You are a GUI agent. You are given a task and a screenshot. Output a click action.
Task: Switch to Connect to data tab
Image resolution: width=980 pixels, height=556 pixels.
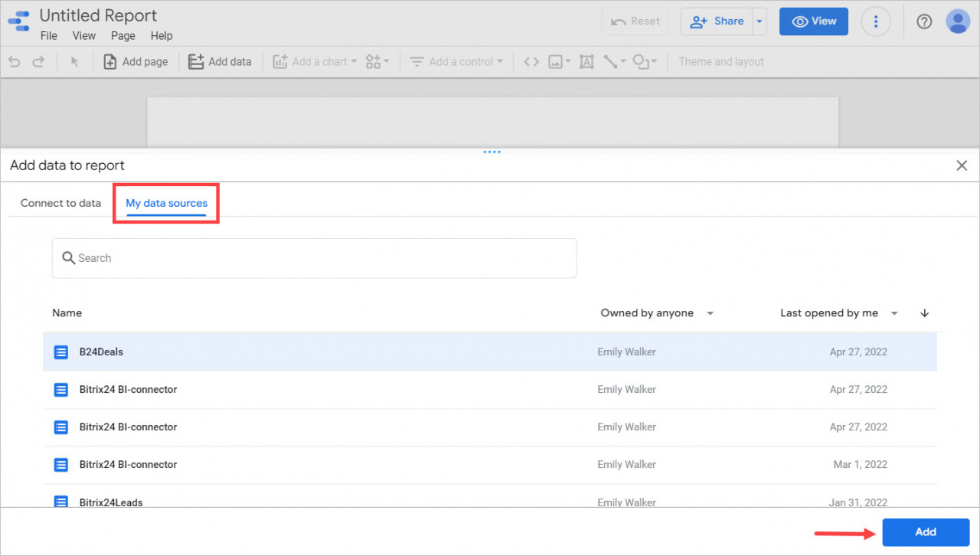[60, 204]
